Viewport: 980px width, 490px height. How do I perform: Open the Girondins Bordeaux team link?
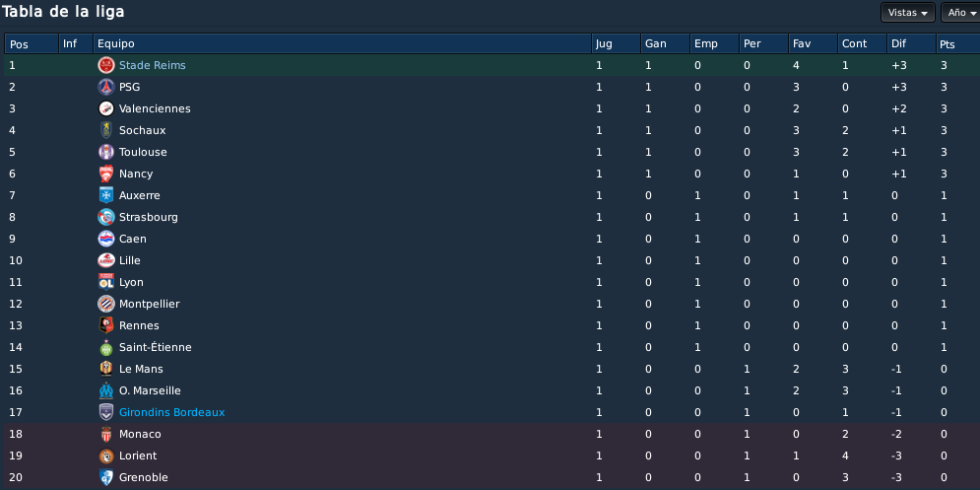172,412
